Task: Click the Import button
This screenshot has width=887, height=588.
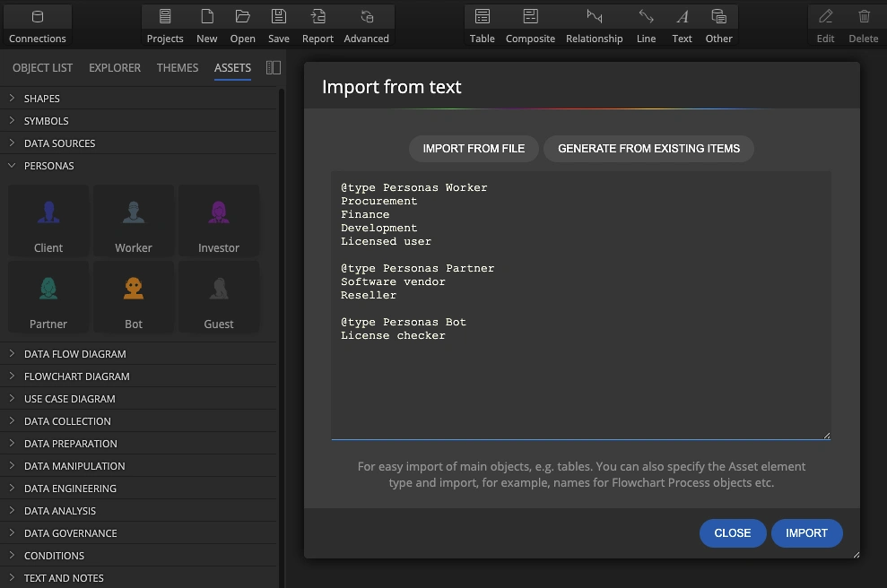Action: 806,533
